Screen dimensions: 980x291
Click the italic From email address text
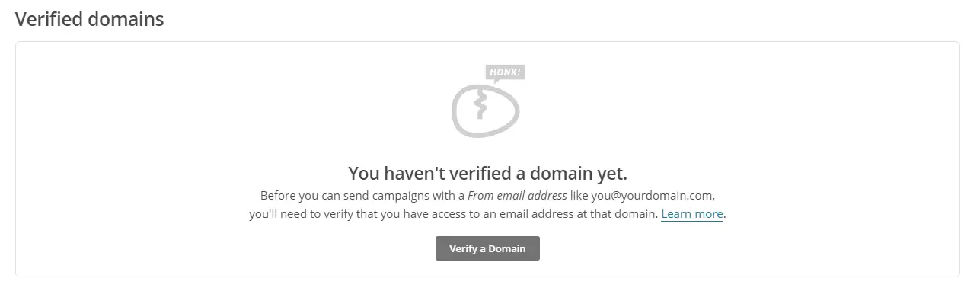pyautogui.click(x=517, y=195)
